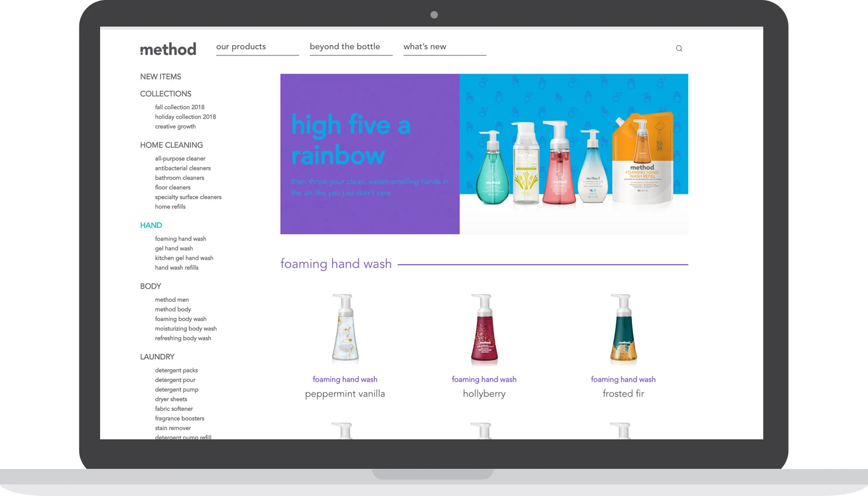Select floor cleaners
868x496 pixels.
coord(172,187)
